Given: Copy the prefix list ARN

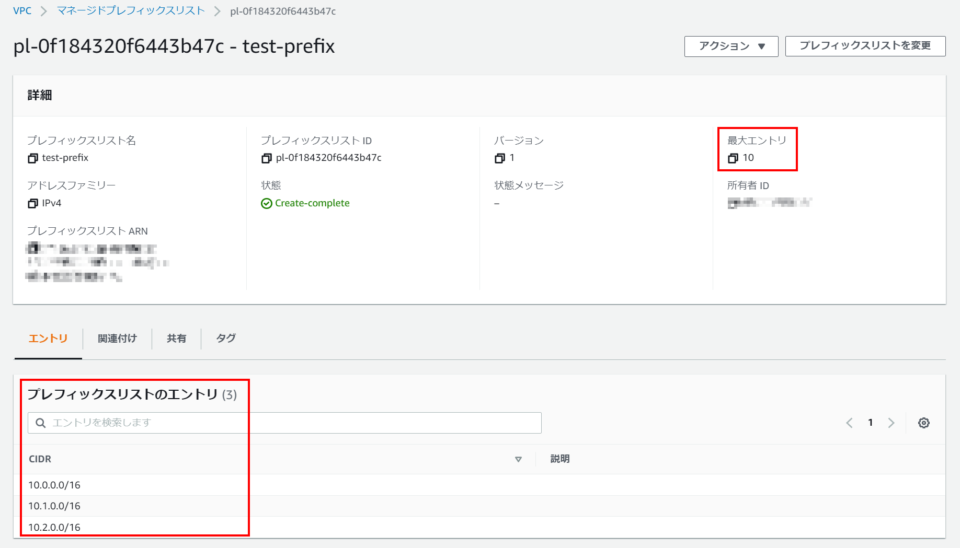Looking at the screenshot, I should click(x=32, y=248).
